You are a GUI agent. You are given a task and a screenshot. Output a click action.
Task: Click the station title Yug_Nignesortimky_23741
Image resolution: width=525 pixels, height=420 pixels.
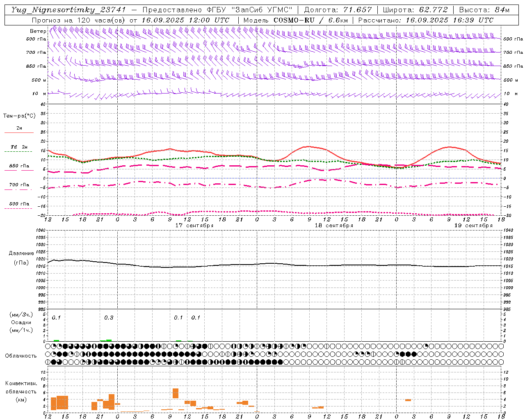pos(68,10)
